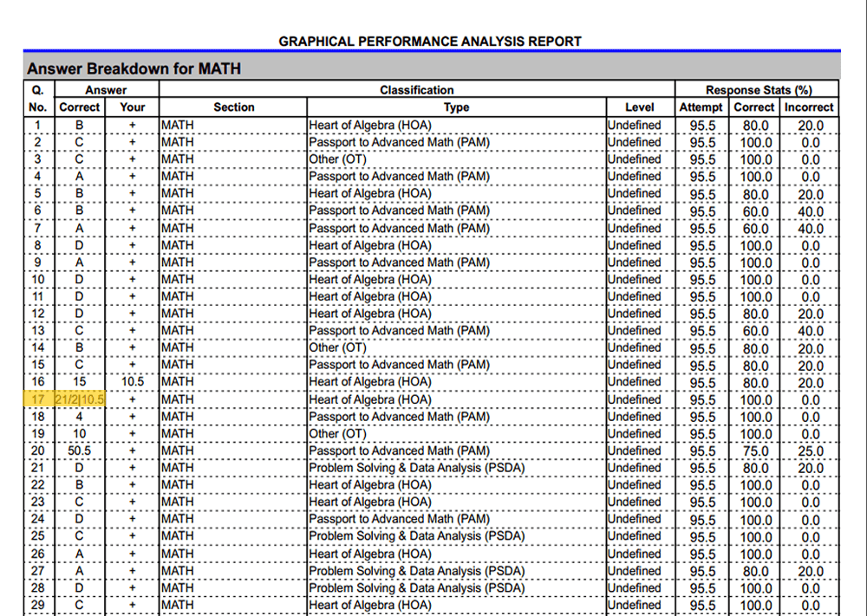Image resolution: width=867 pixels, height=616 pixels.
Task: Click "Problem Solving & Data Analysis (PSDA)" in row 28
Action: click(x=416, y=587)
